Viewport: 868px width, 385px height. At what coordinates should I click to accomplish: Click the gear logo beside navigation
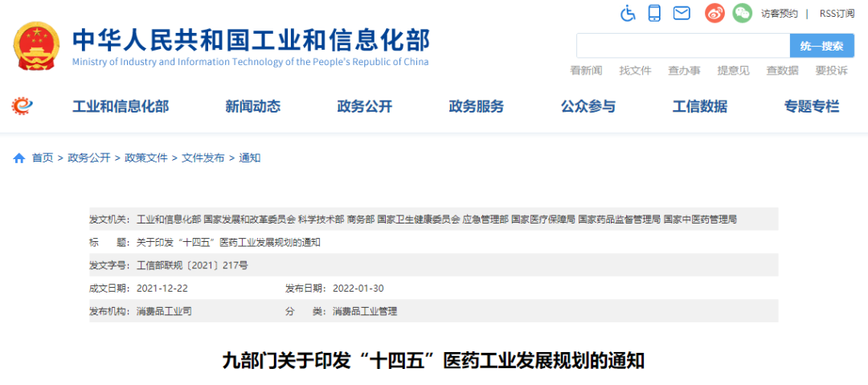(23, 106)
